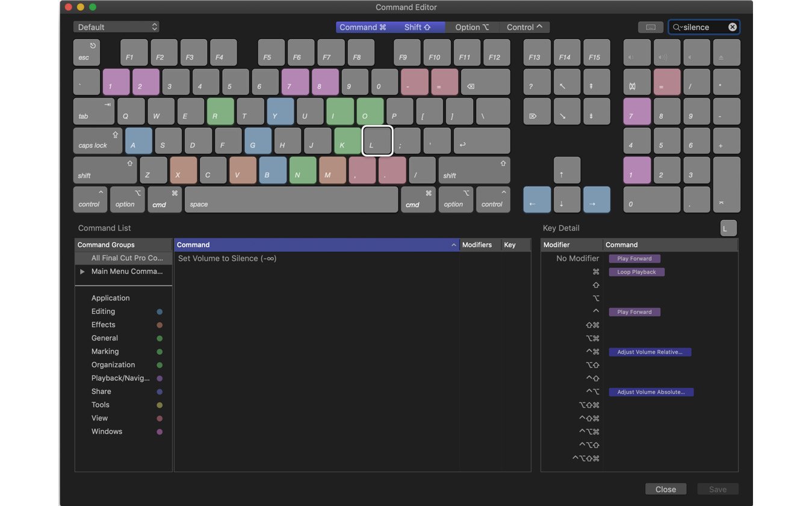The image size is (812, 506).
Task: Click the green I key
Action: [340, 111]
